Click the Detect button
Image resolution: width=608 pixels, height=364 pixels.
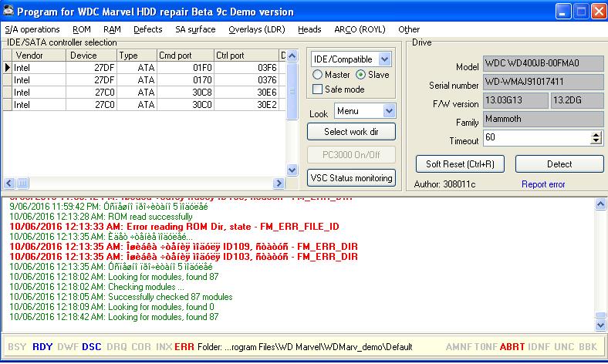pyautogui.click(x=559, y=164)
